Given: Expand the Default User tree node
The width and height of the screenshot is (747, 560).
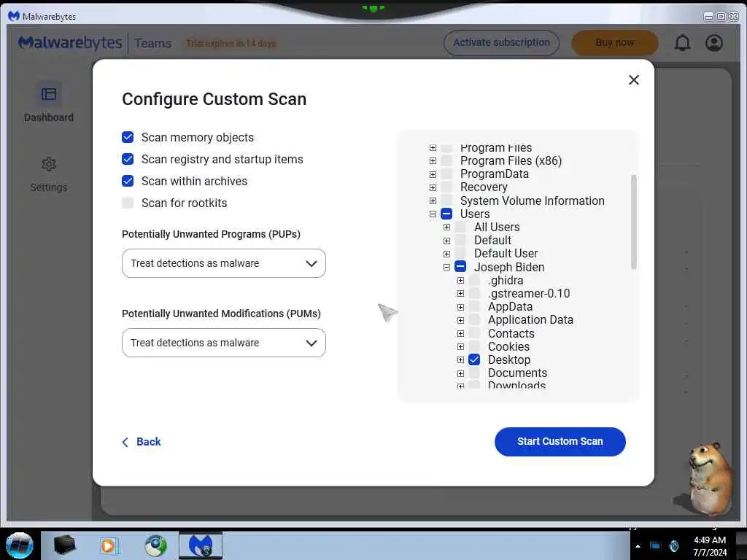Looking at the screenshot, I should (x=446, y=254).
